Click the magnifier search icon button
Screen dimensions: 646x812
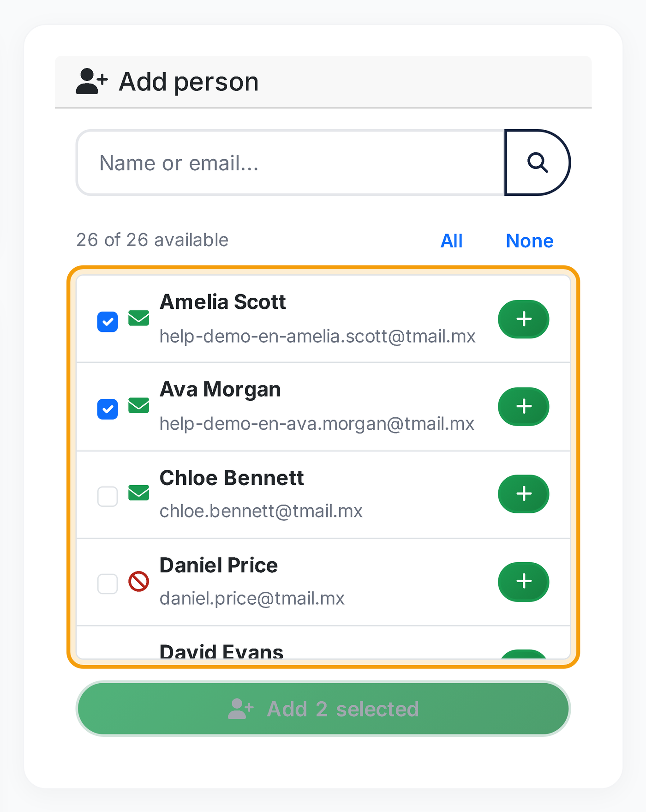tap(538, 162)
